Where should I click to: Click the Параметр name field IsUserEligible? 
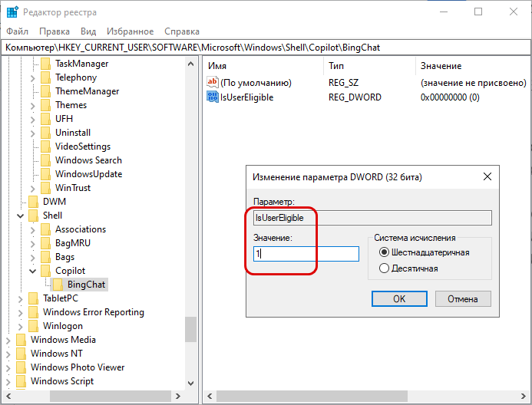coord(372,218)
